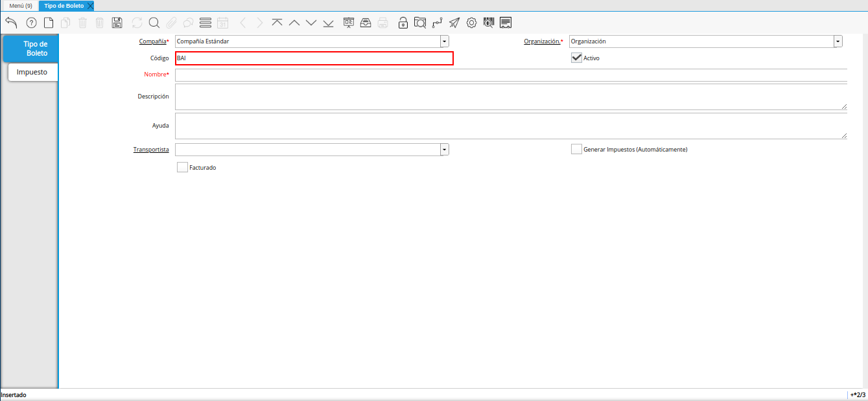Click the paper plane send icon
Image resolution: width=868 pixels, height=401 pixels.
click(x=454, y=23)
